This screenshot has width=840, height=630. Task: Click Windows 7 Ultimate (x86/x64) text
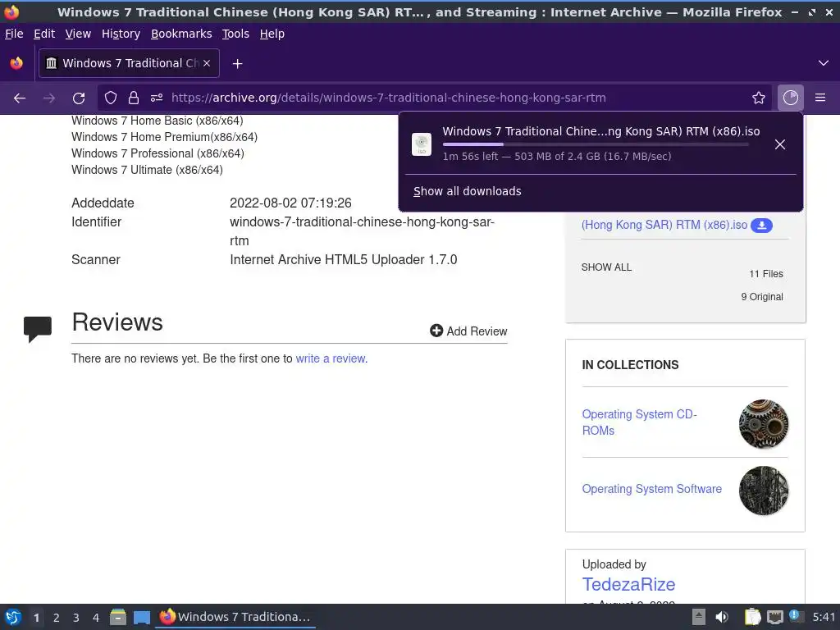[x=147, y=170]
